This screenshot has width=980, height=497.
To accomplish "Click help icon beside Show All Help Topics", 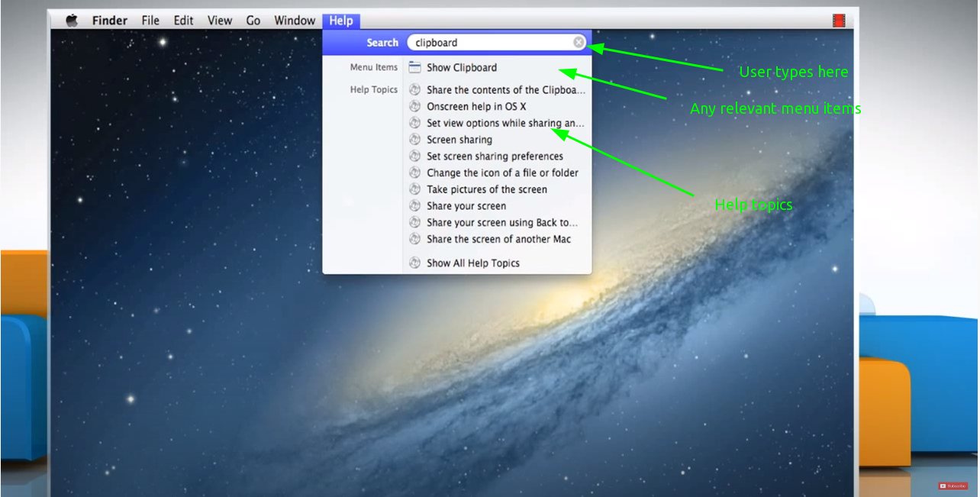I will 415,262.
